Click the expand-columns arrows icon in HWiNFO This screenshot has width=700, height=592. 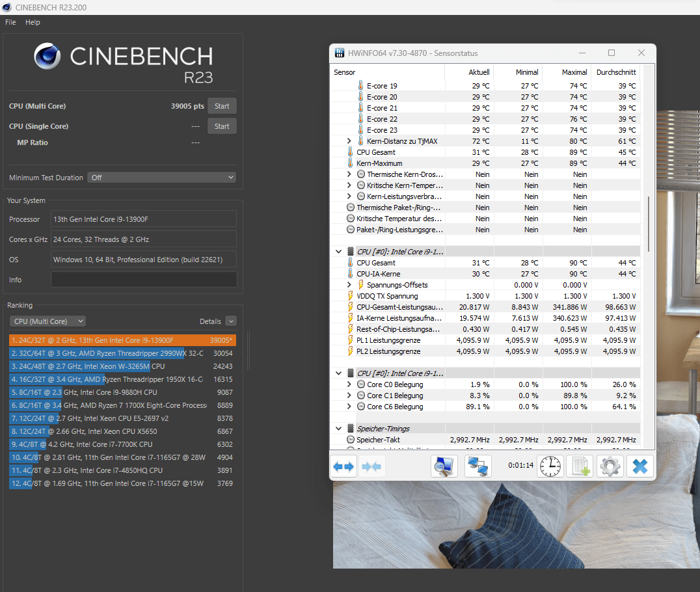(x=343, y=466)
